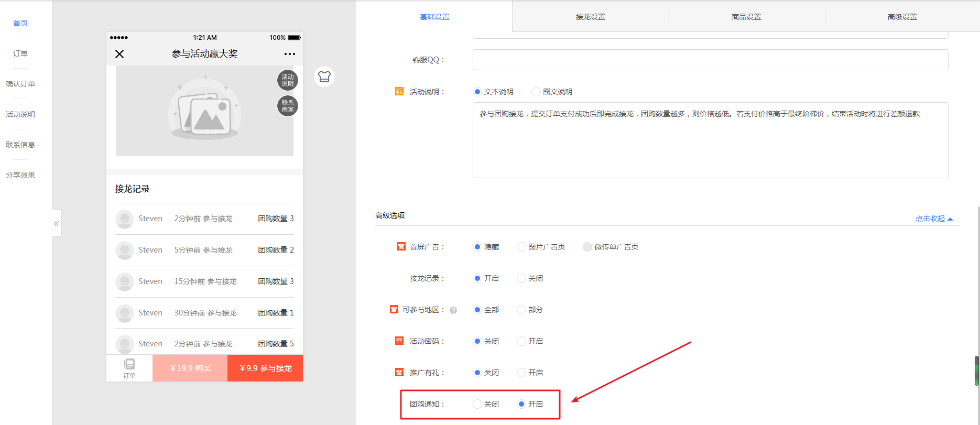Click Steven's avatar in the 15分钟前 row

[125, 282]
